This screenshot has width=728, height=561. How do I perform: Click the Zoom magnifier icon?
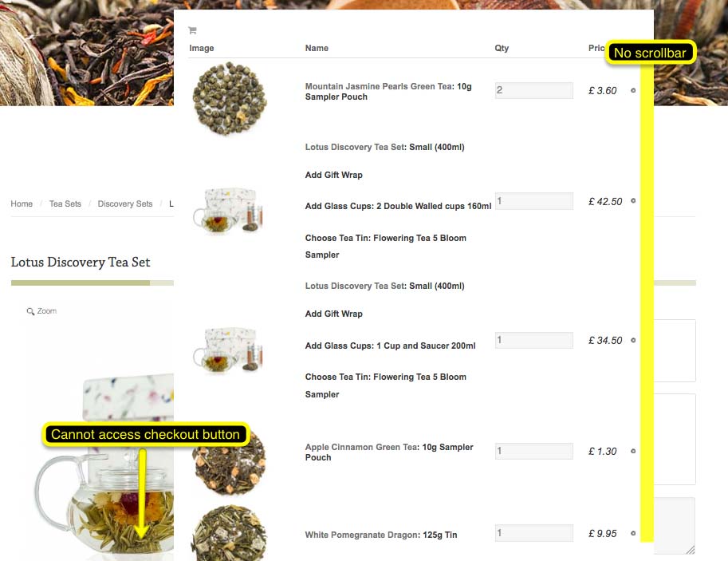pos(30,311)
